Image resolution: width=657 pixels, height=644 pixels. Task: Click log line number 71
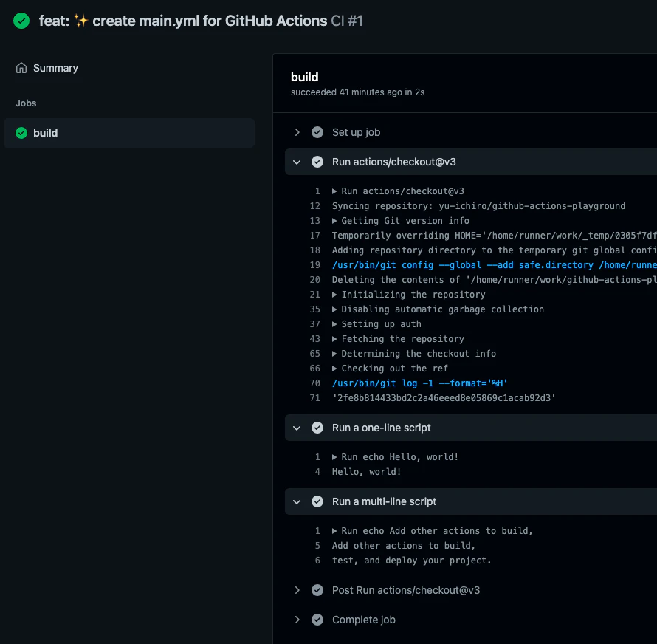[x=314, y=398]
